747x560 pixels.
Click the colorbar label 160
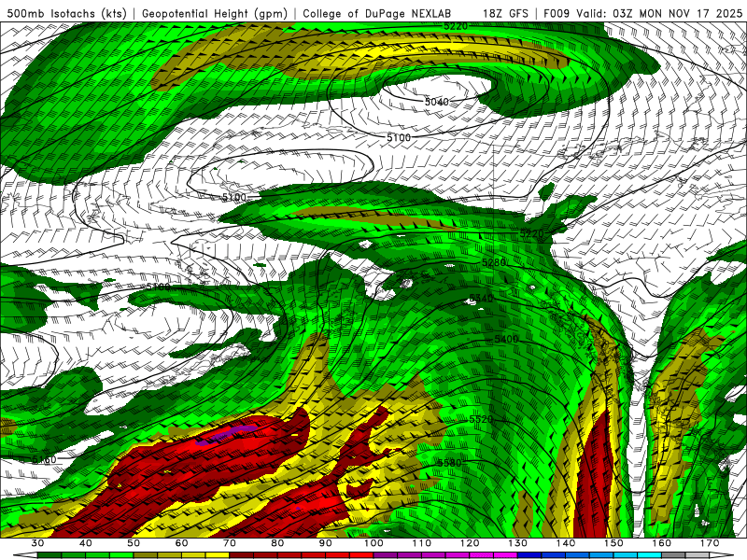(x=662, y=543)
